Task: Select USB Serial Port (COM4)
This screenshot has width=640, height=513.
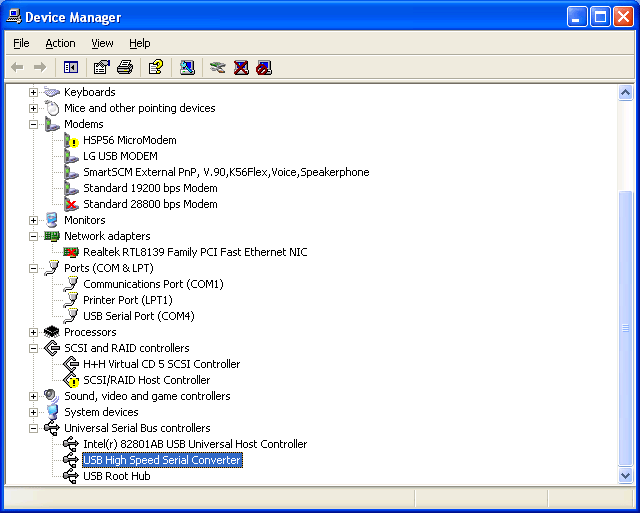Action: click(x=138, y=316)
